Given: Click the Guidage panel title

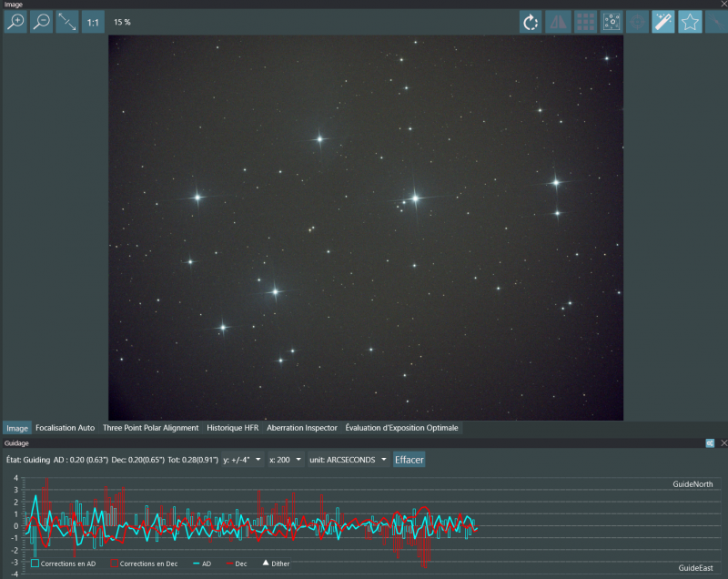Looking at the screenshot, I should [x=16, y=443].
